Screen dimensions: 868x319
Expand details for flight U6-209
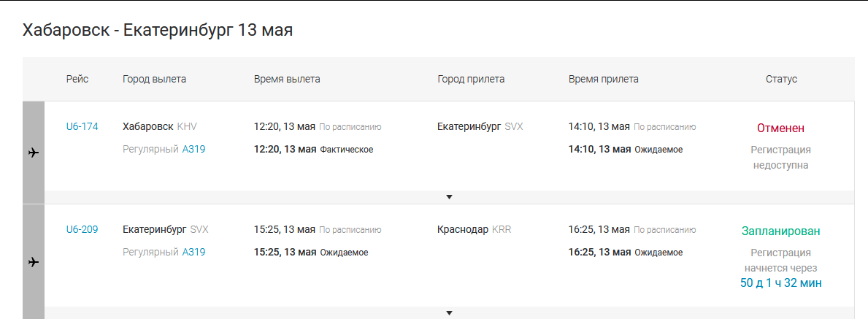[449, 313]
